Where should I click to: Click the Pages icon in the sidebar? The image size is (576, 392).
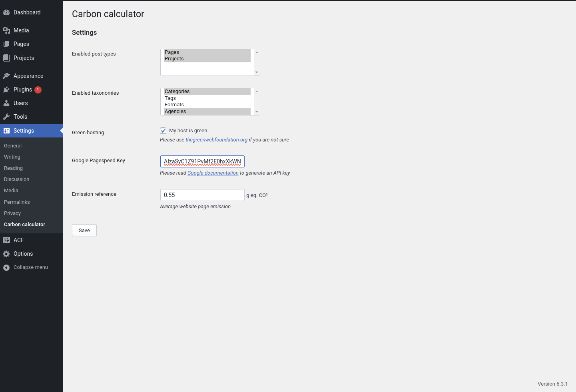6,44
